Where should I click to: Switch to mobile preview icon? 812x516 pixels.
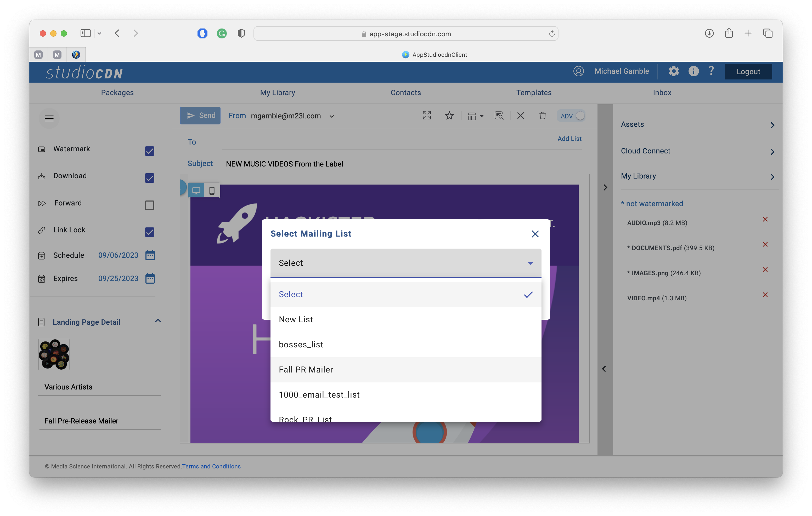pos(212,190)
